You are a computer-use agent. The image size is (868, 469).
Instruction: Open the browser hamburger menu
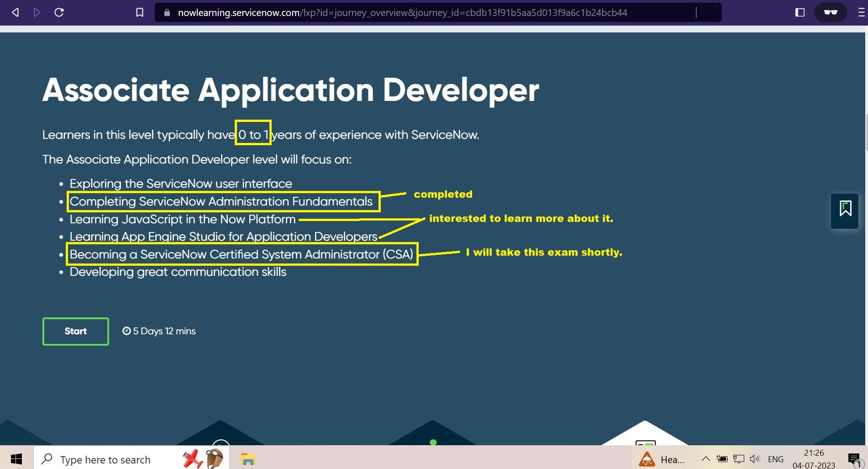pos(861,12)
